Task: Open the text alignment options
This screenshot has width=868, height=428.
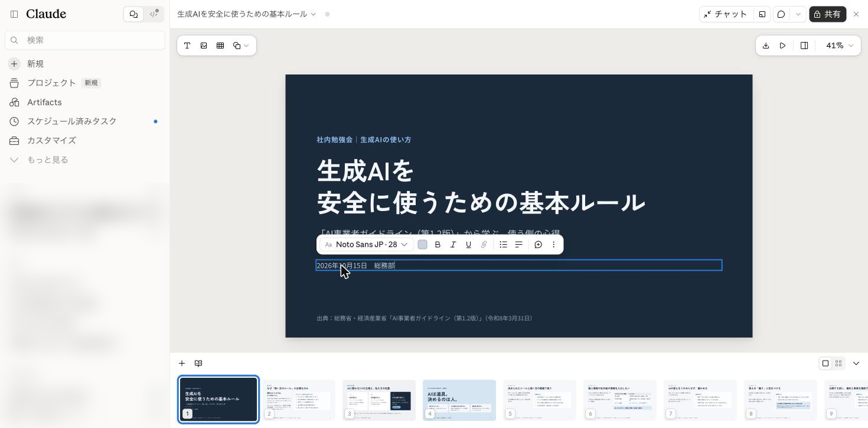Action: point(518,245)
